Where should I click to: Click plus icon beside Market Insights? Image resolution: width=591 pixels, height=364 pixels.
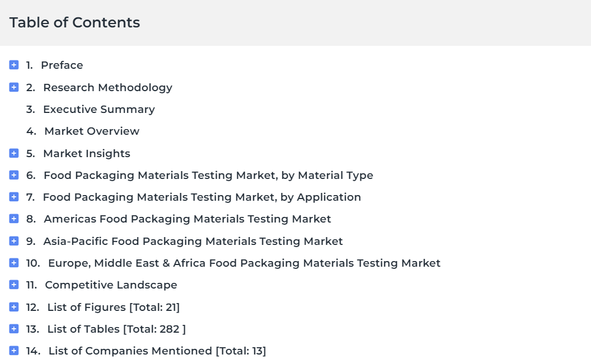click(14, 153)
